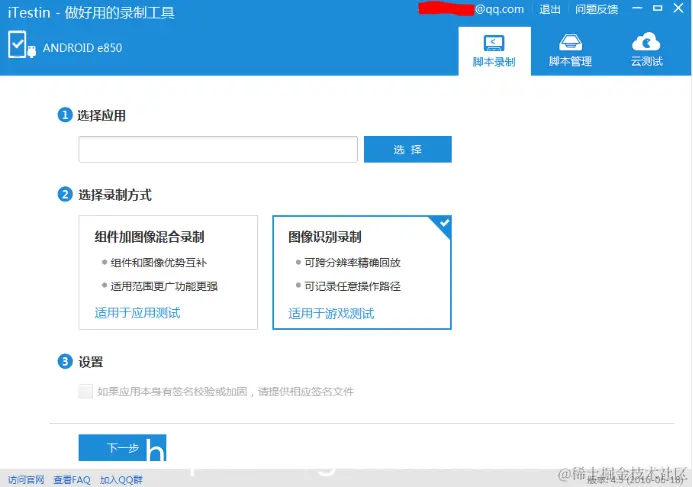Click the ANDROID e850 device icon
693x487 pixels.
click(22, 45)
